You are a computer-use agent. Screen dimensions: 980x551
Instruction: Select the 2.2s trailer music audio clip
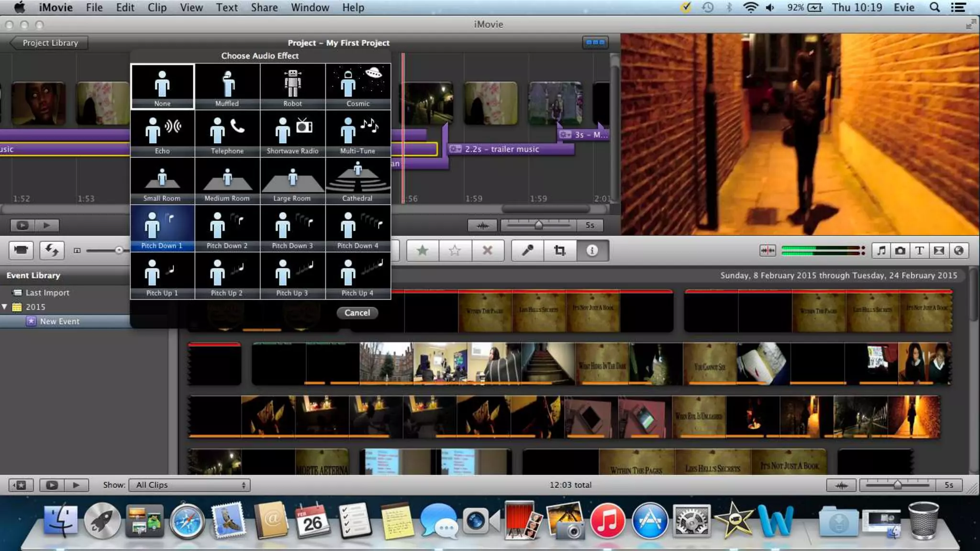pyautogui.click(x=511, y=149)
